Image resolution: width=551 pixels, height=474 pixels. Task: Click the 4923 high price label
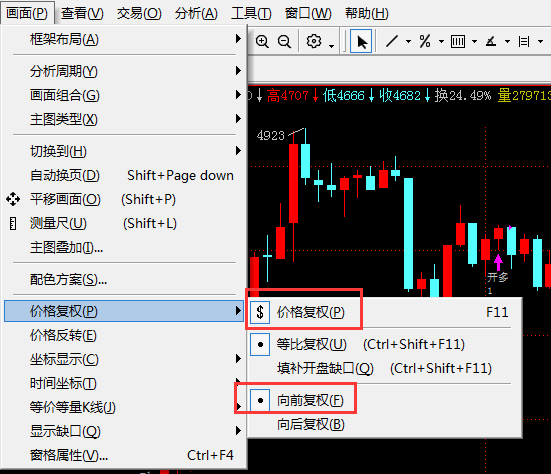point(271,135)
